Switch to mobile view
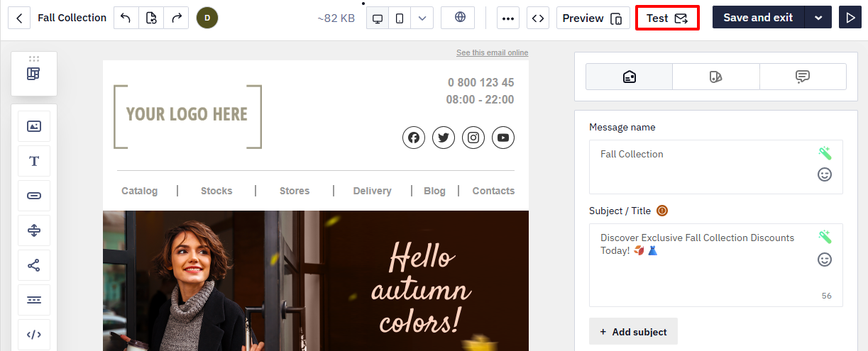Viewport: 868px width, 351px height. click(x=400, y=18)
